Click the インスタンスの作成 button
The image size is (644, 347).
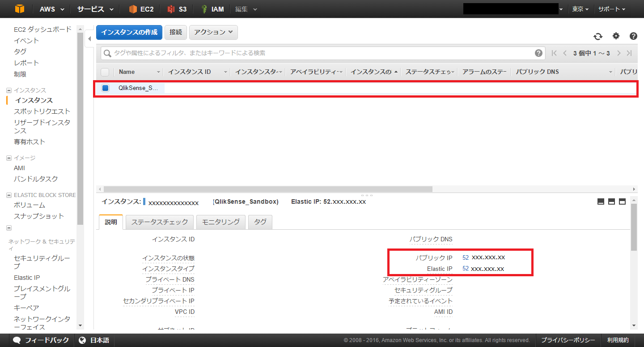(x=129, y=32)
